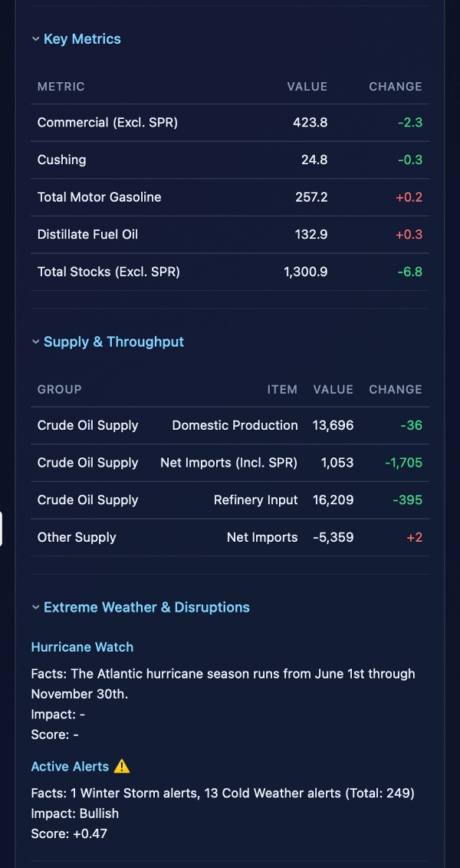Click the CHANGE column header

pyautogui.click(x=396, y=87)
